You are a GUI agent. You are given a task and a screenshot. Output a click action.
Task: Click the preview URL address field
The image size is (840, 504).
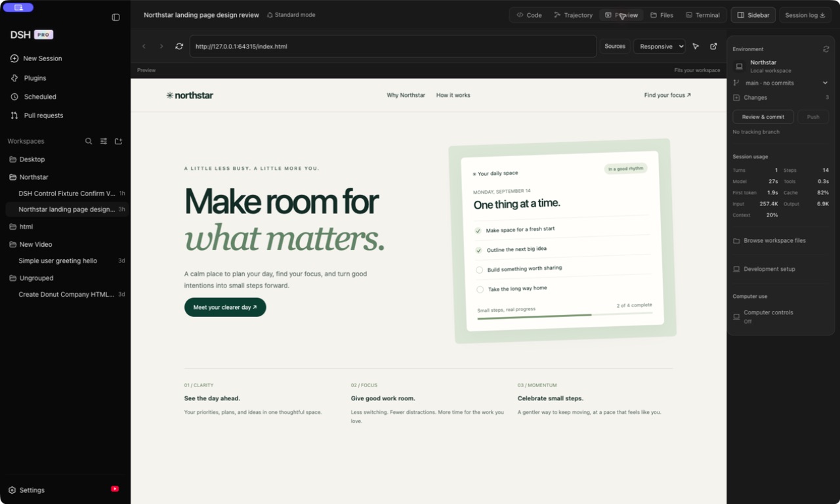click(x=393, y=47)
